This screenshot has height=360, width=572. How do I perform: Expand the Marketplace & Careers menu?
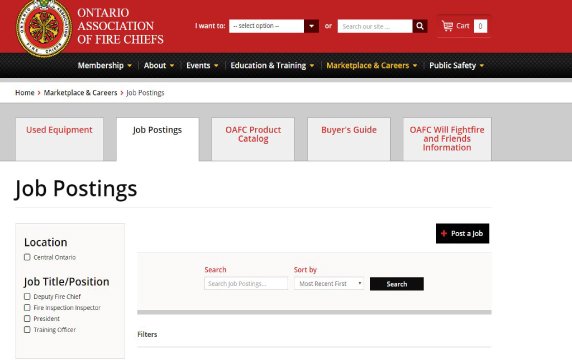click(371, 66)
